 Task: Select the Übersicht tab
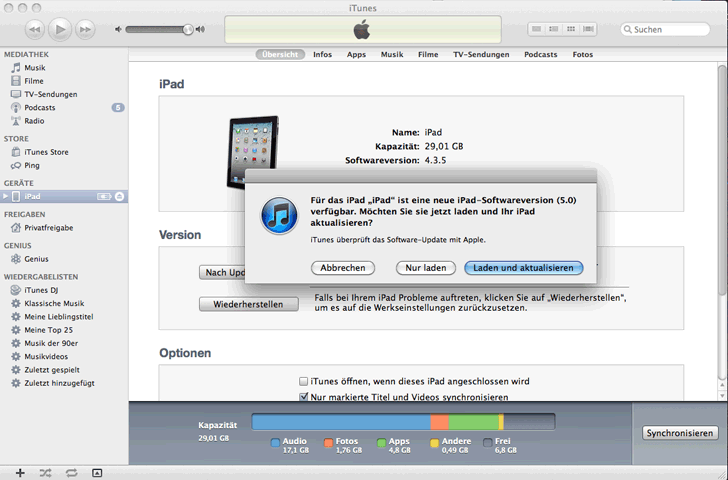[x=280, y=54]
